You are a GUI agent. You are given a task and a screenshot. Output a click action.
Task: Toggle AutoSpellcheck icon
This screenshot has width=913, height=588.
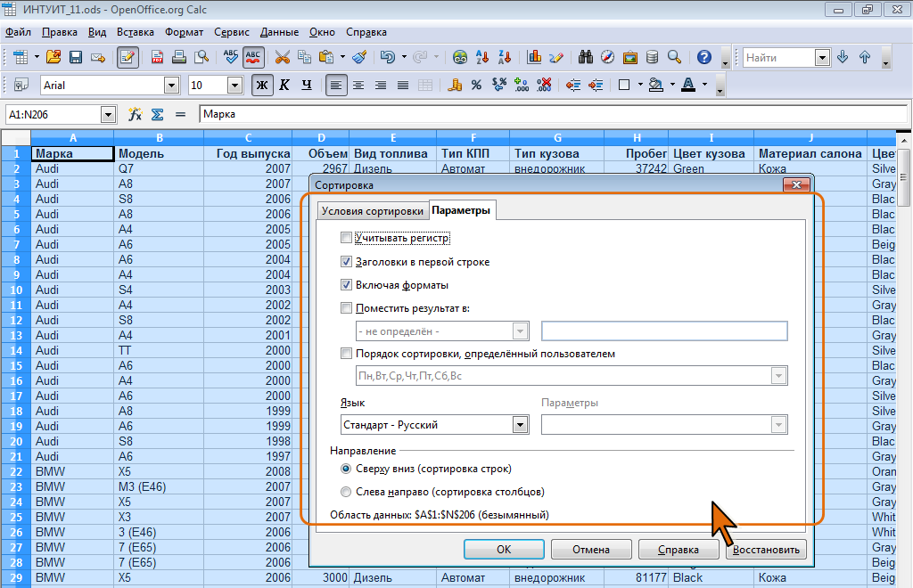[252, 57]
